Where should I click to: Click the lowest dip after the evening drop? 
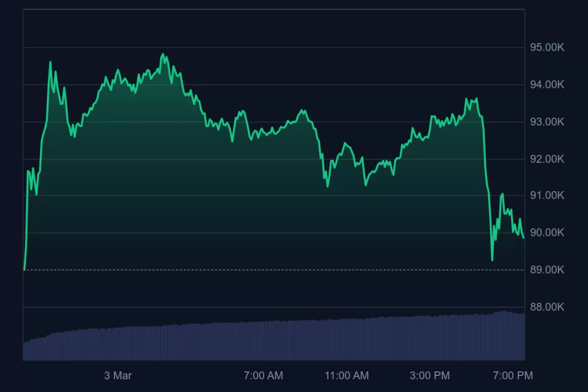(x=492, y=260)
